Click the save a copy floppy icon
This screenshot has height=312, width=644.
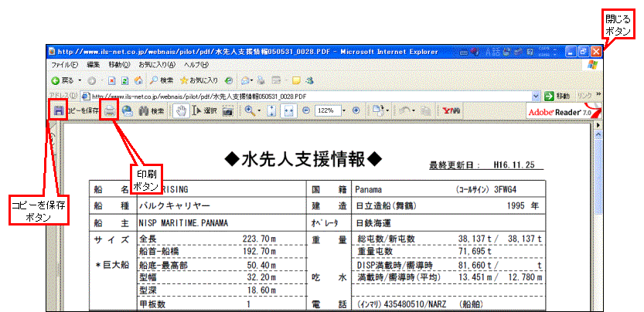tap(58, 111)
